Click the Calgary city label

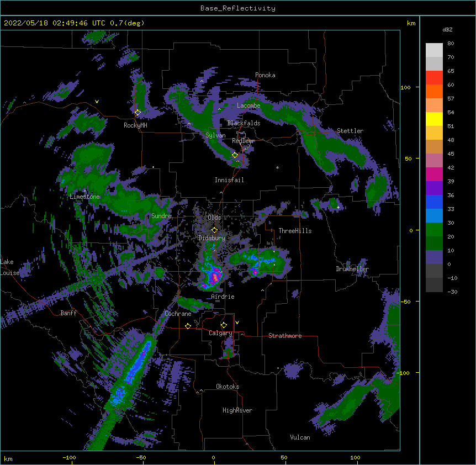click(220, 333)
